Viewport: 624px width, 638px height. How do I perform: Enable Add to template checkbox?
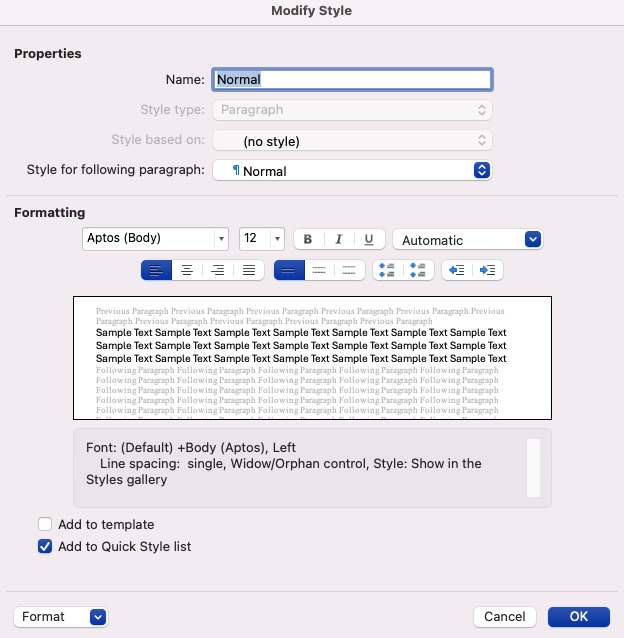click(x=45, y=524)
